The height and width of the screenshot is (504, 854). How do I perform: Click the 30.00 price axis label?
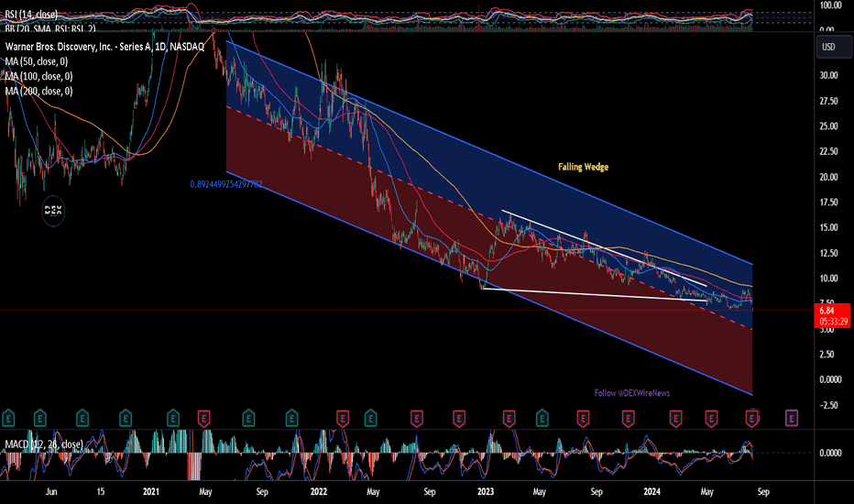[828, 75]
